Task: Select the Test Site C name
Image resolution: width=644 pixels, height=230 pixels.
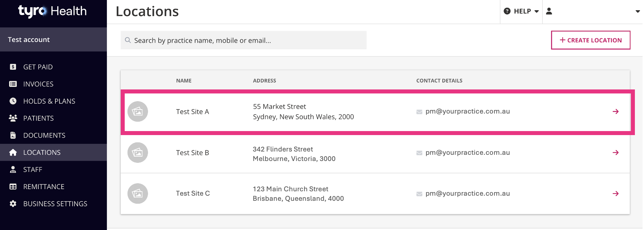Action: 193,193
